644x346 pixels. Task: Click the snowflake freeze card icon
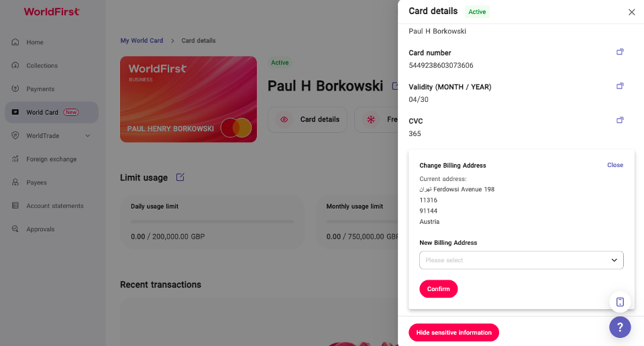(371, 119)
